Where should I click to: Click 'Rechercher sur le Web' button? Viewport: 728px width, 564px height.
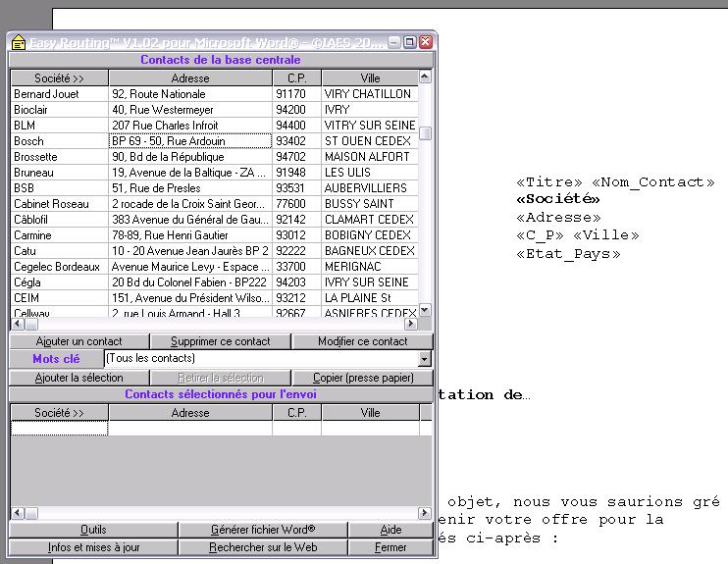pos(263,547)
